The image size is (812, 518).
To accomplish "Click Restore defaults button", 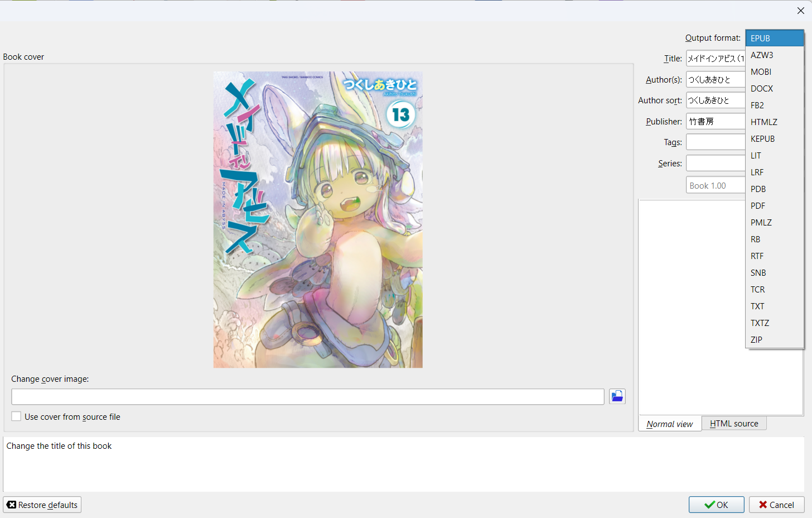I will pyautogui.click(x=42, y=505).
